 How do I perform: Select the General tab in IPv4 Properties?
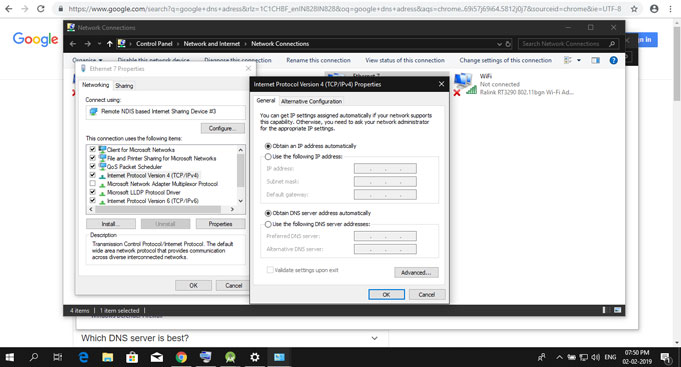pos(265,100)
